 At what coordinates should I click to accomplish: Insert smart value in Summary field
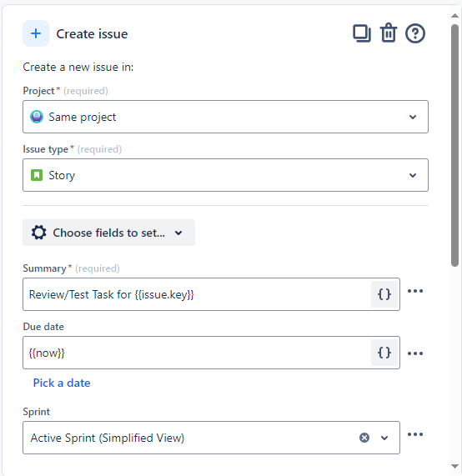coord(384,294)
